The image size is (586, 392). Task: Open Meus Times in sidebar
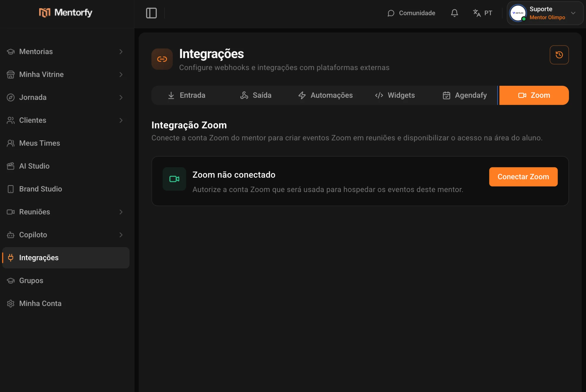coord(66,143)
